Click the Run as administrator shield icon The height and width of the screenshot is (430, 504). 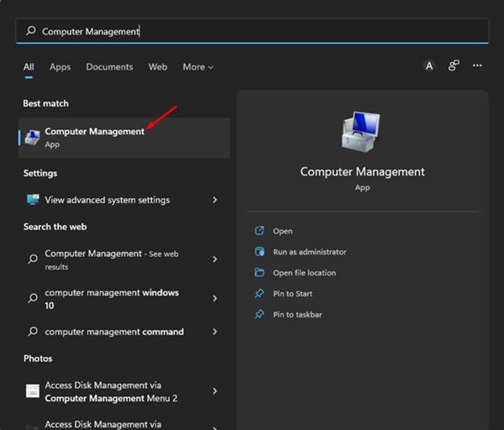tap(260, 252)
